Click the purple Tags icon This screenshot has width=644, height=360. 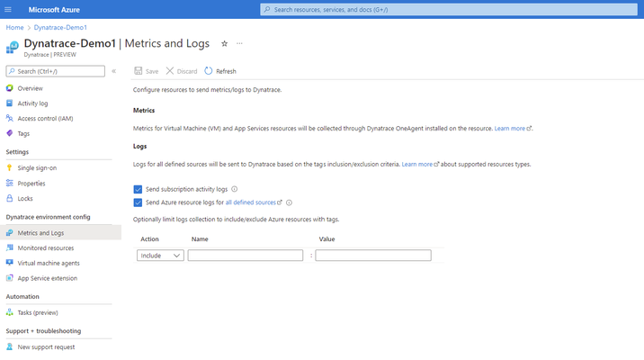click(10, 133)
